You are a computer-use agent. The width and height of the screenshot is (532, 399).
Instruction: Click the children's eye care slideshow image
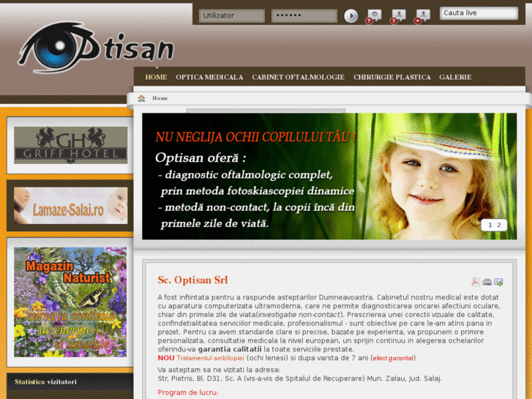click(x=329, y=176)
